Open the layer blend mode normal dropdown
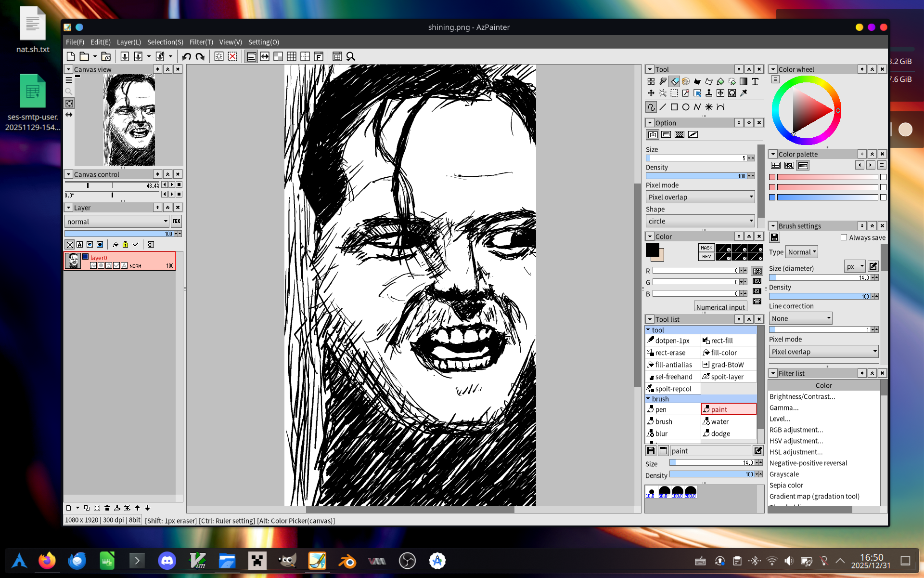 (x=117, y=222)
